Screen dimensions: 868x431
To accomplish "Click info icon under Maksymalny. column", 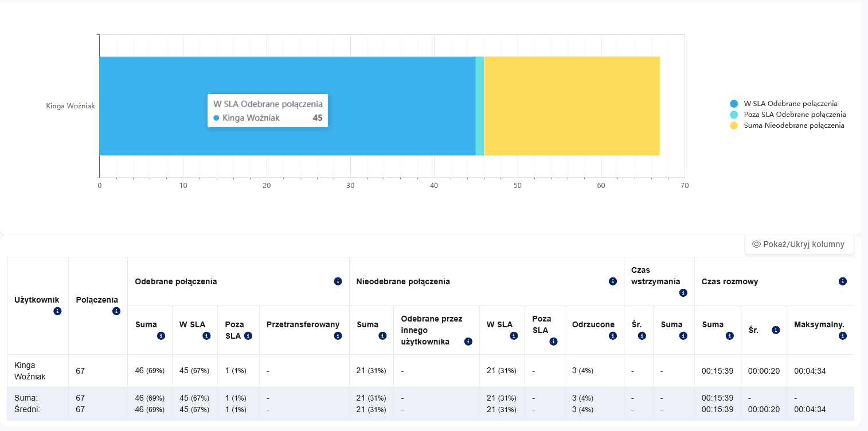I will (x=842, y=336).
